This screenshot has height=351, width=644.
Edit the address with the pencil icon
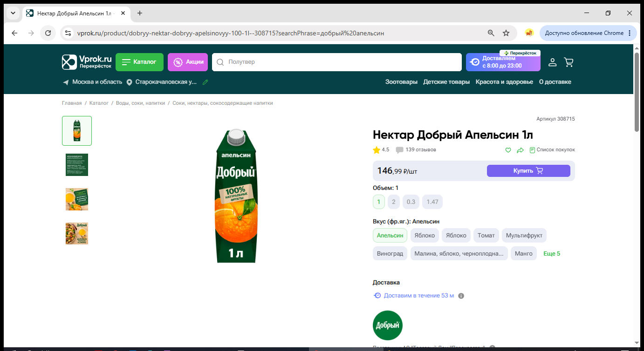[206, 82]
